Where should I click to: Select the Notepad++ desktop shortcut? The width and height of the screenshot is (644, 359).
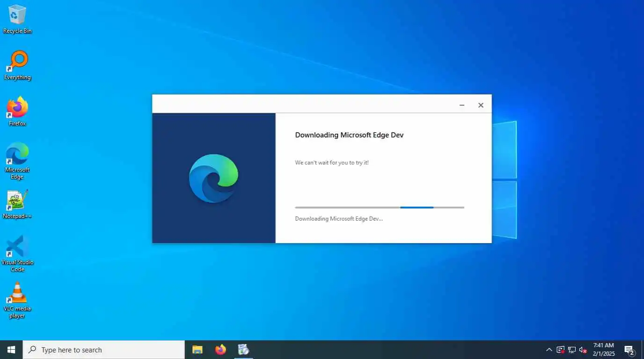tap(17, 204)
